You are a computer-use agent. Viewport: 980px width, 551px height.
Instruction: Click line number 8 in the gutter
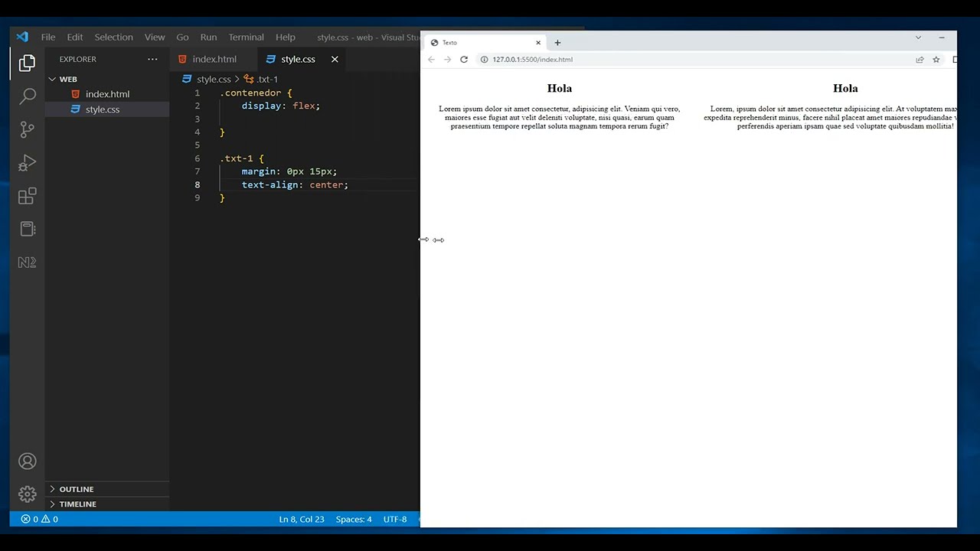click(x=198, y=184)
